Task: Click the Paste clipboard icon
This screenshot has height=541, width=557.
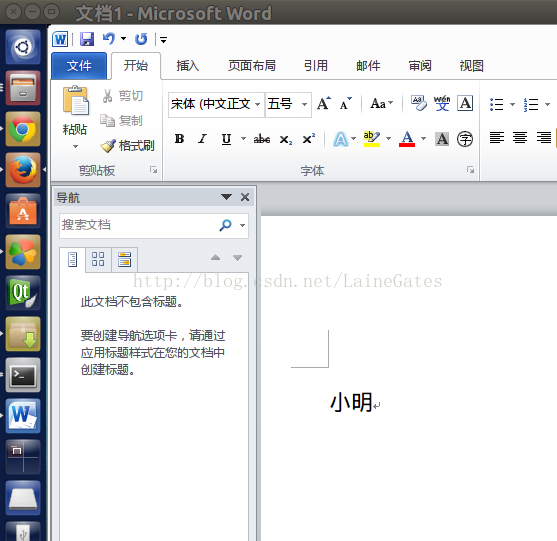Action: coord(75,100)
